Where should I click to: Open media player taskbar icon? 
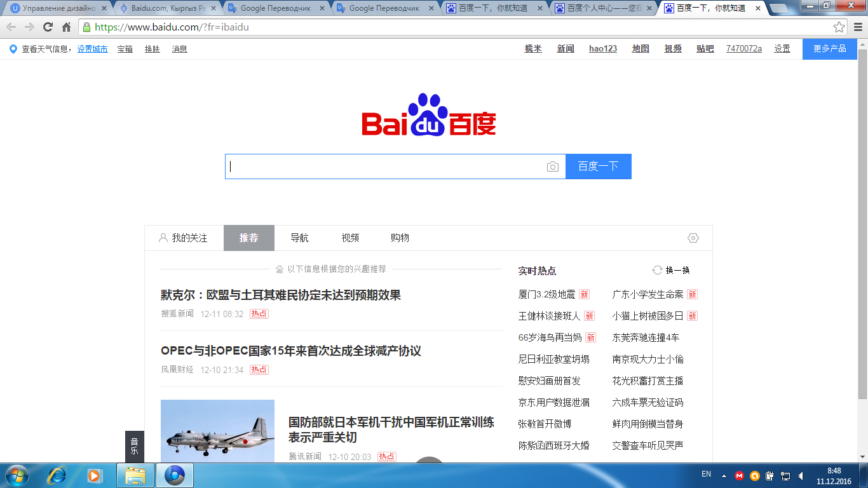(94, 475)
